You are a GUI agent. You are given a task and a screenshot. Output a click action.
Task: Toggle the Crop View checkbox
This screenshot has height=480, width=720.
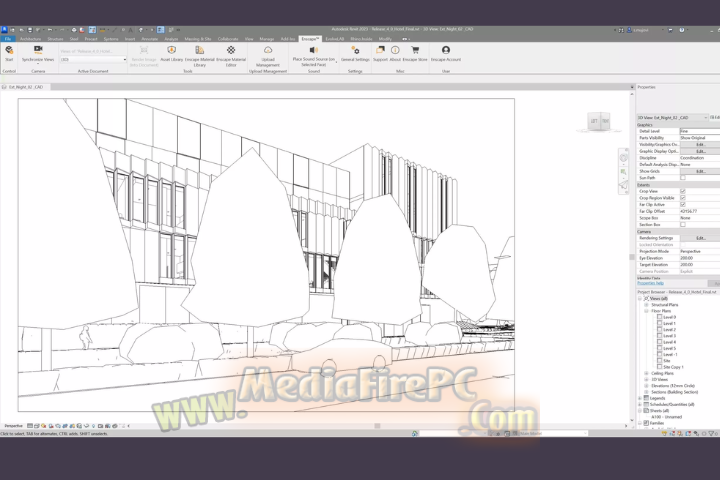[x=683, y=191]
